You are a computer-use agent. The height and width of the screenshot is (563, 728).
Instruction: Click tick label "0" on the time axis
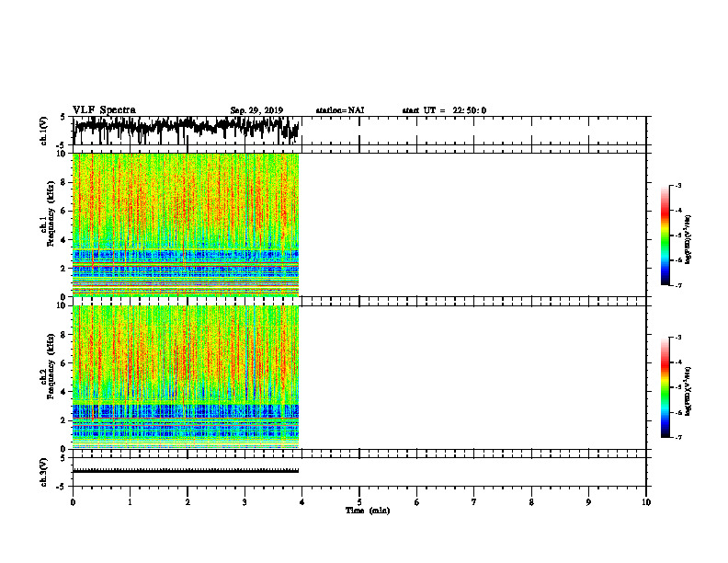pos(73,502)
